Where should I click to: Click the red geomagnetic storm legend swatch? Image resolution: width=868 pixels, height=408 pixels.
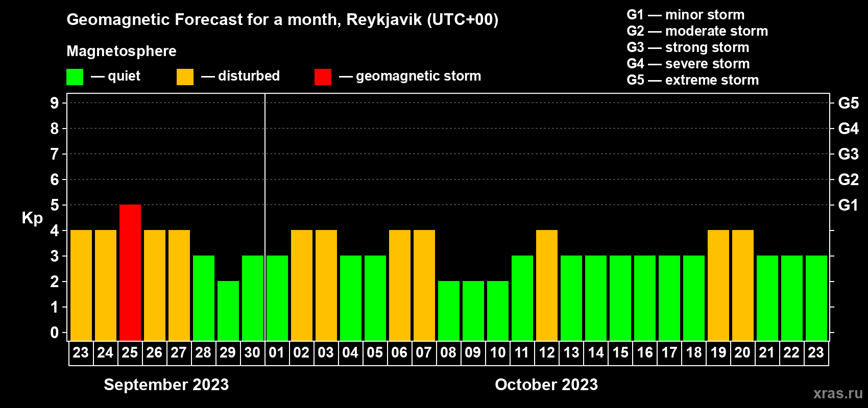pos(323,77)
